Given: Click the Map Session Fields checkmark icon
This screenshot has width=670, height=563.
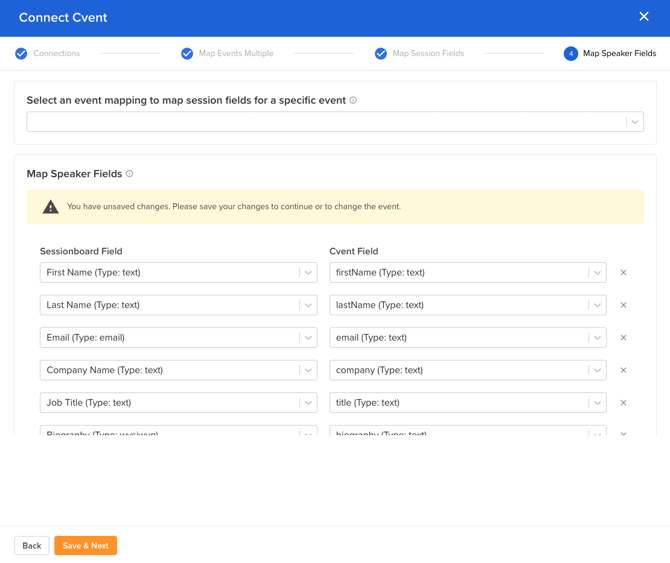Looking at the screenshot, I should (381, 53).
